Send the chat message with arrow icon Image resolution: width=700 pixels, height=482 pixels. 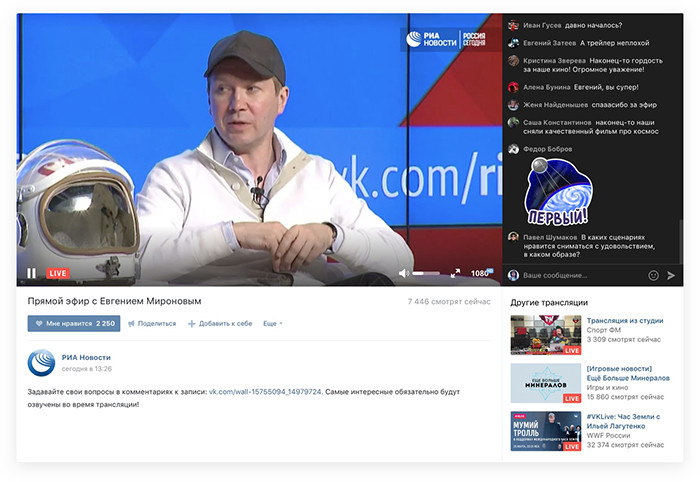point(671,275)
